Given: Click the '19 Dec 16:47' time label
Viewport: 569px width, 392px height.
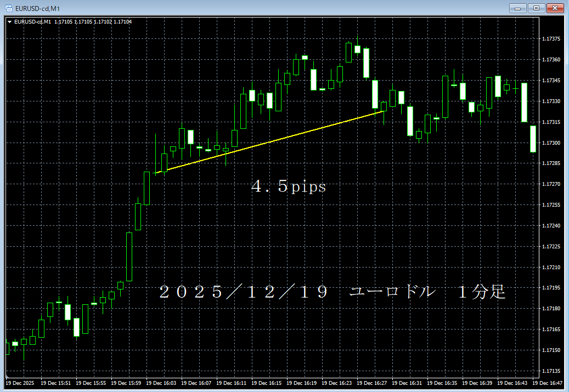Looking at the screenshot, I should tap(547, 383).
